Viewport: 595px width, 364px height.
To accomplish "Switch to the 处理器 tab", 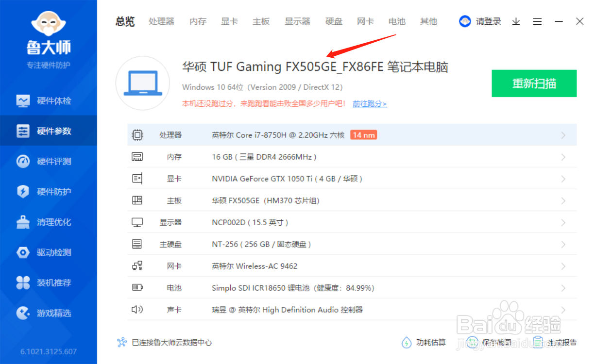I will point(161,21).
